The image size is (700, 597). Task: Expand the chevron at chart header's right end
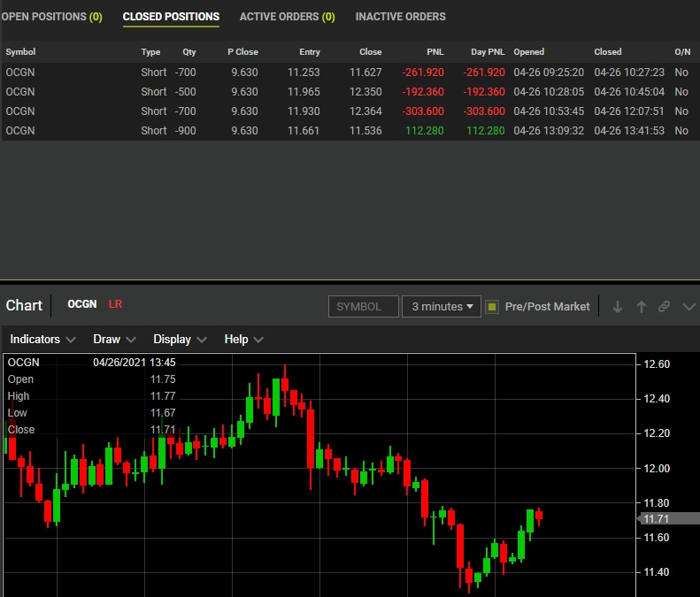coord(689,307)
